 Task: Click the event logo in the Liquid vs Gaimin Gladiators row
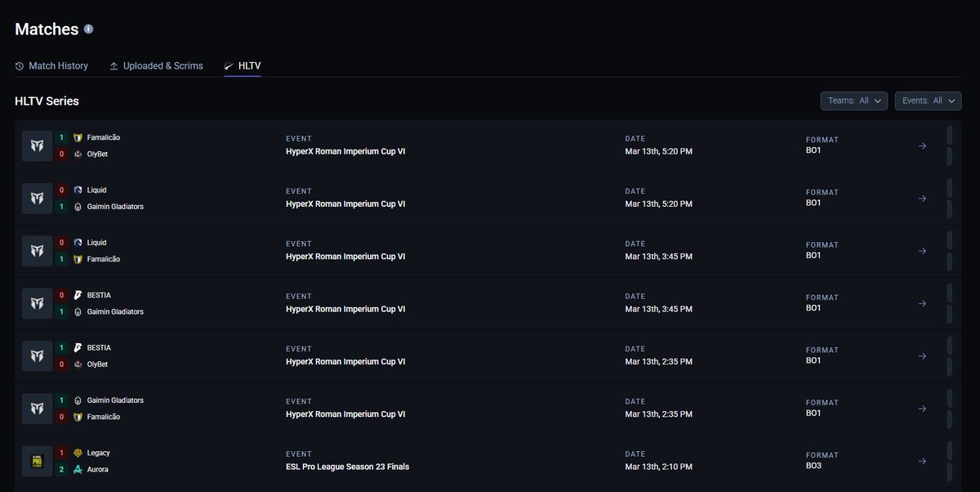point(37,199)
